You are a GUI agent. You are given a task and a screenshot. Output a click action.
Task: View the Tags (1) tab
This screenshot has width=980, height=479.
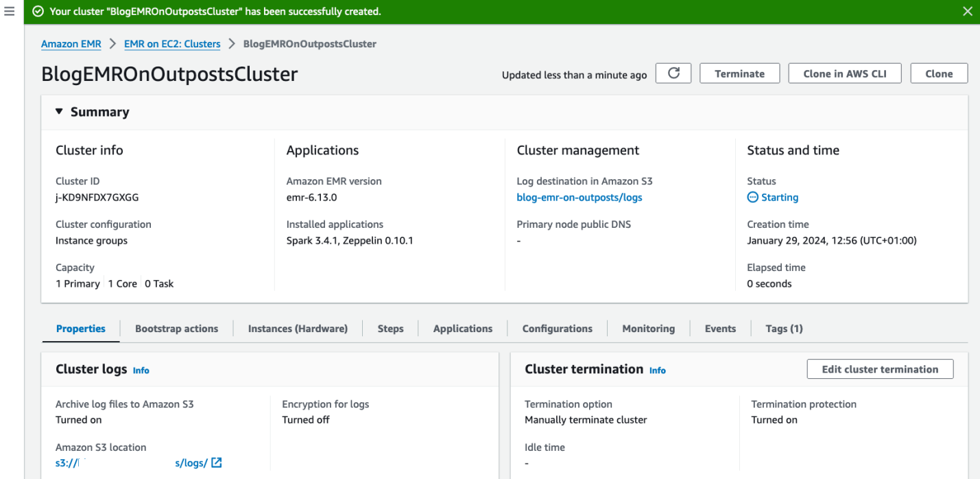pos(784,328)
